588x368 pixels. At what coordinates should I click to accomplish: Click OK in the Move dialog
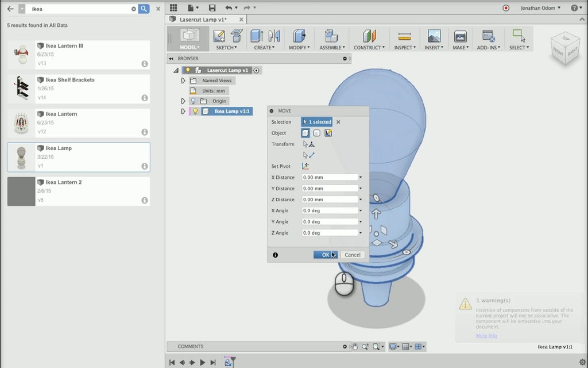(325, 255)
